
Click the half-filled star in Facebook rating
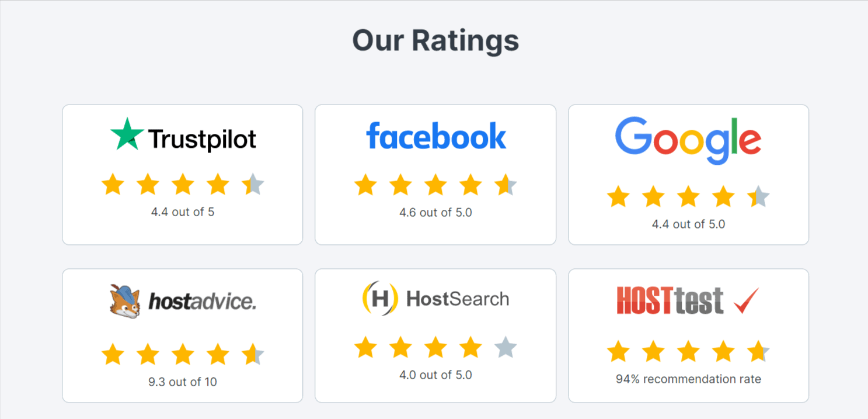(506, 184)
